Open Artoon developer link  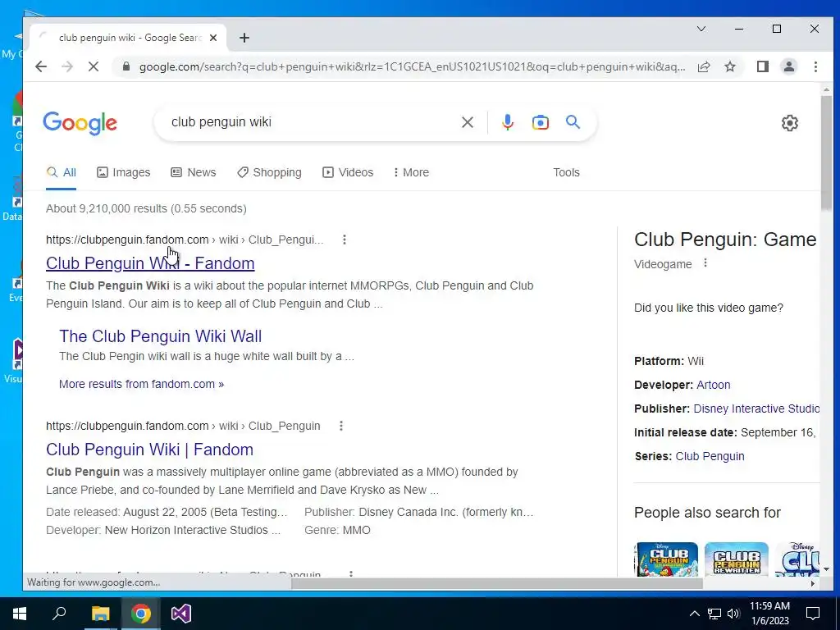713,385
